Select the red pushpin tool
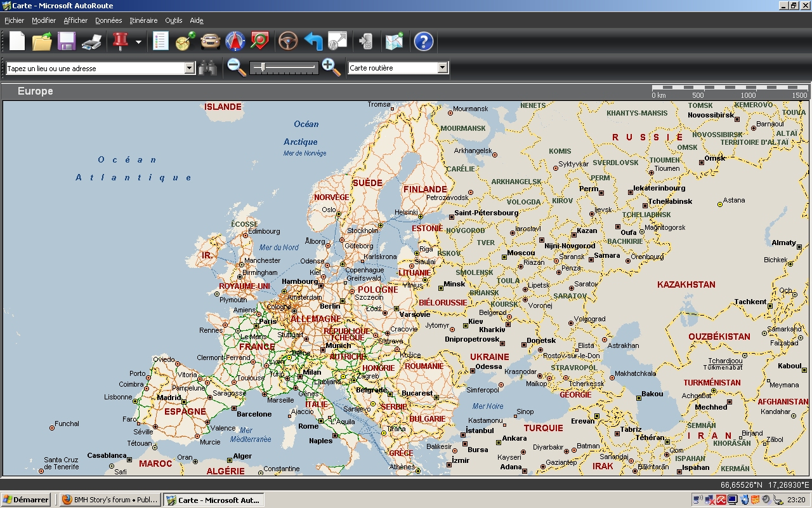Viewport: 812px width, 508px height. tap(120, 42)
